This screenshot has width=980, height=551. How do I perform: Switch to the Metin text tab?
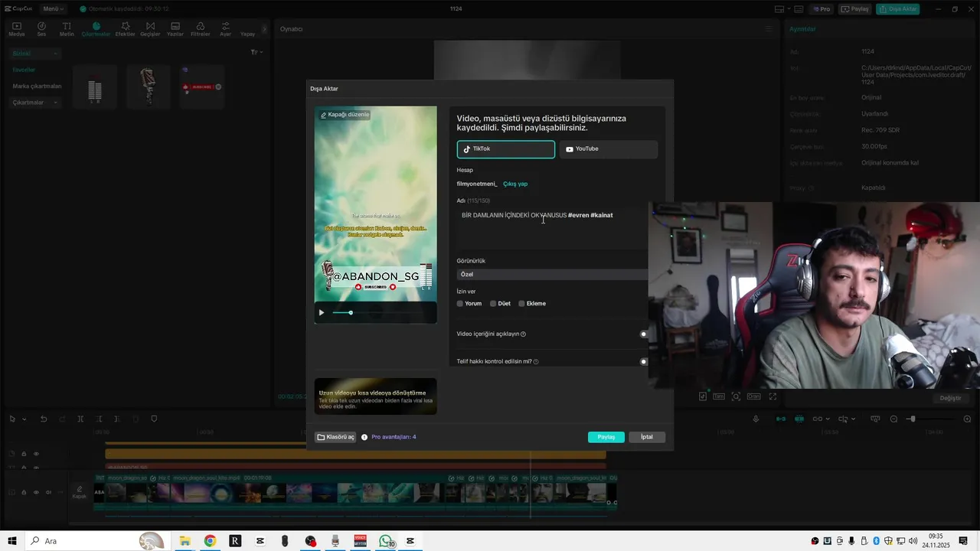pos(67,29)
